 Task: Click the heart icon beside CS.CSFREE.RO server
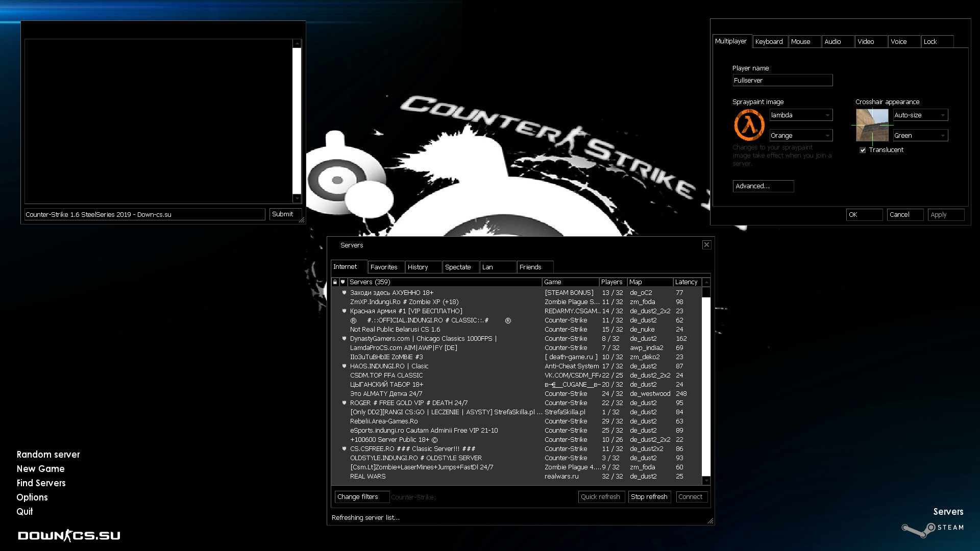[x=344, y=448]
